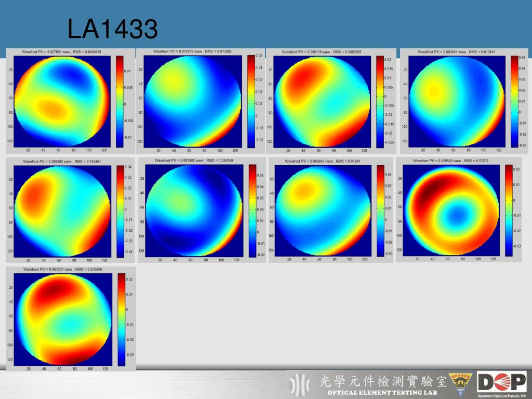This screenshot has height=399, width=532.
Task: Select title text 'RMS = 0.013285'
Action: click(218, 51)
